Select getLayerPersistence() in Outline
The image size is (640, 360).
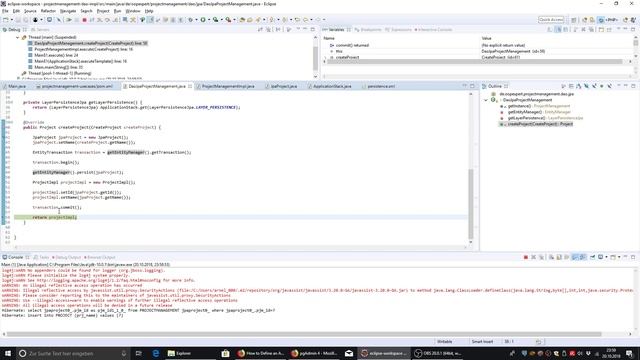[541, 118]
